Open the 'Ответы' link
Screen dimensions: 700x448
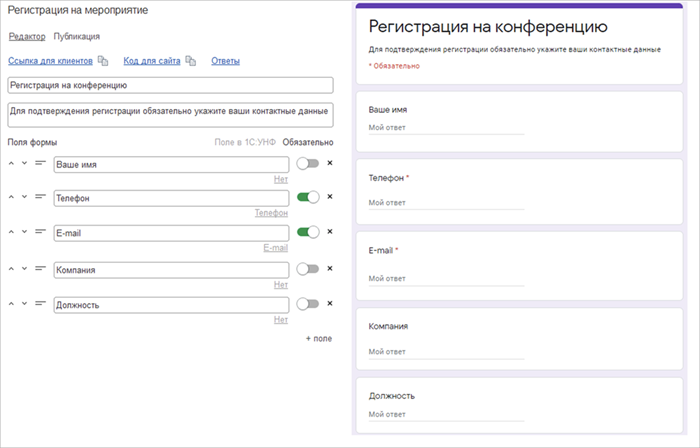click(x=225, y=62)
